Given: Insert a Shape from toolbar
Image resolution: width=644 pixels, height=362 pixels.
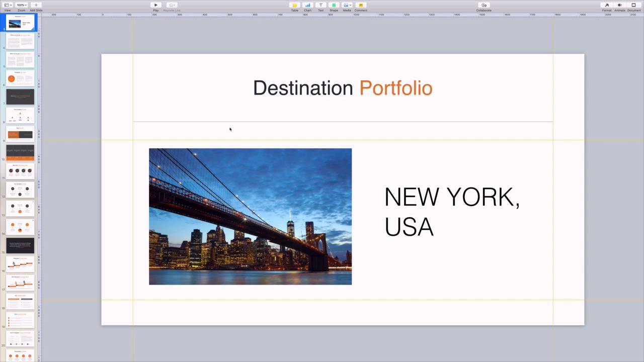Looking at the screenshot, I should [x=334, y=5].
